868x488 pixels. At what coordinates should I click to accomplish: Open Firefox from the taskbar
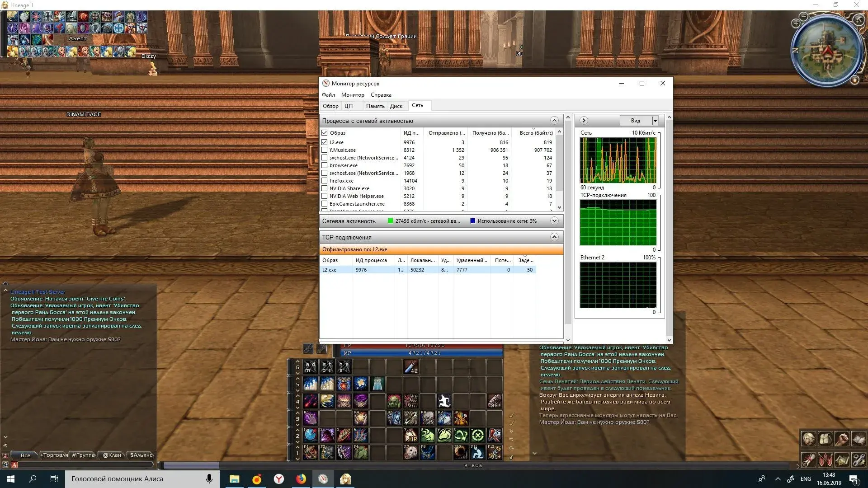(x=301, y=479)
